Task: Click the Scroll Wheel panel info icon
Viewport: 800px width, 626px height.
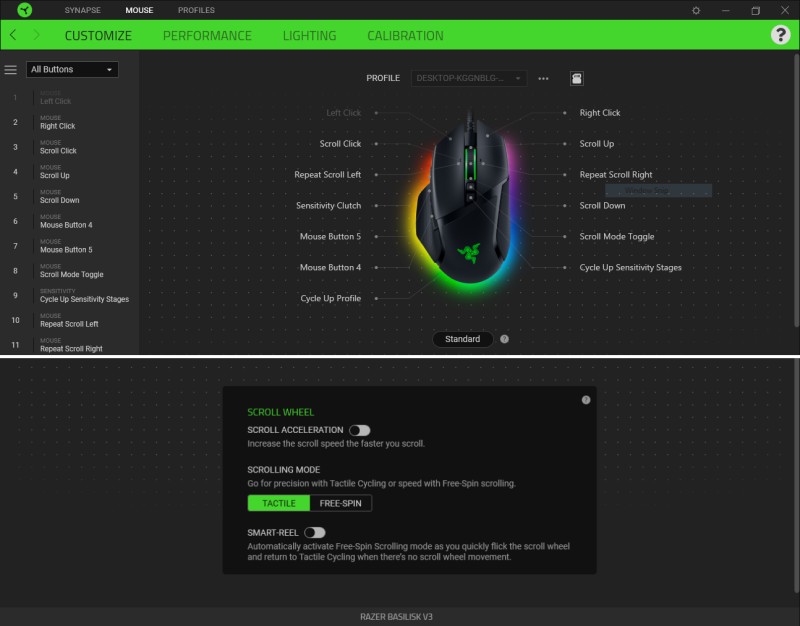Action: [x=586, y=400]
